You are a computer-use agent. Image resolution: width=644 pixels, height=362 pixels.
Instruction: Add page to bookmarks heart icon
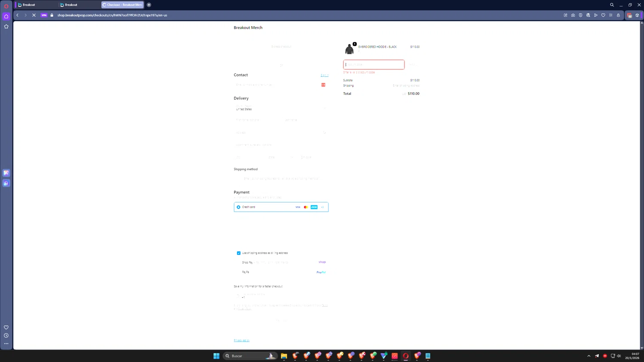(x=603, y=15)
